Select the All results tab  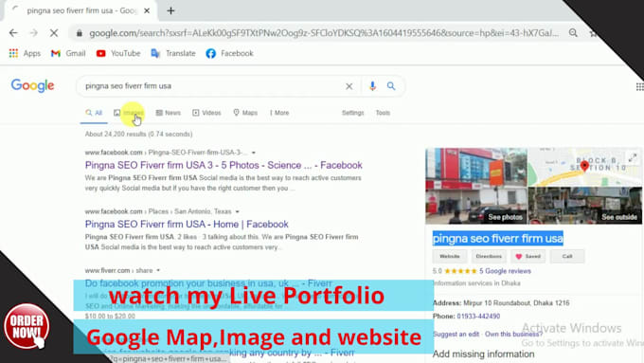coord(94,113)
